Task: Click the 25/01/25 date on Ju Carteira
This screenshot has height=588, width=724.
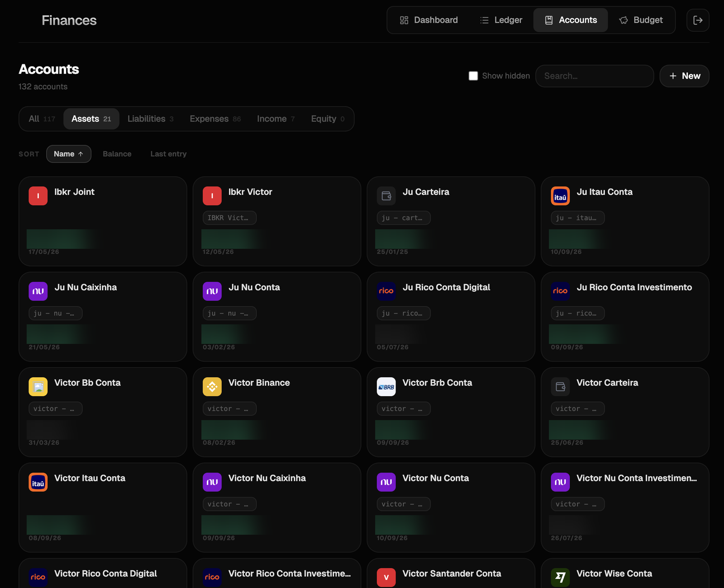Action: 392,252
